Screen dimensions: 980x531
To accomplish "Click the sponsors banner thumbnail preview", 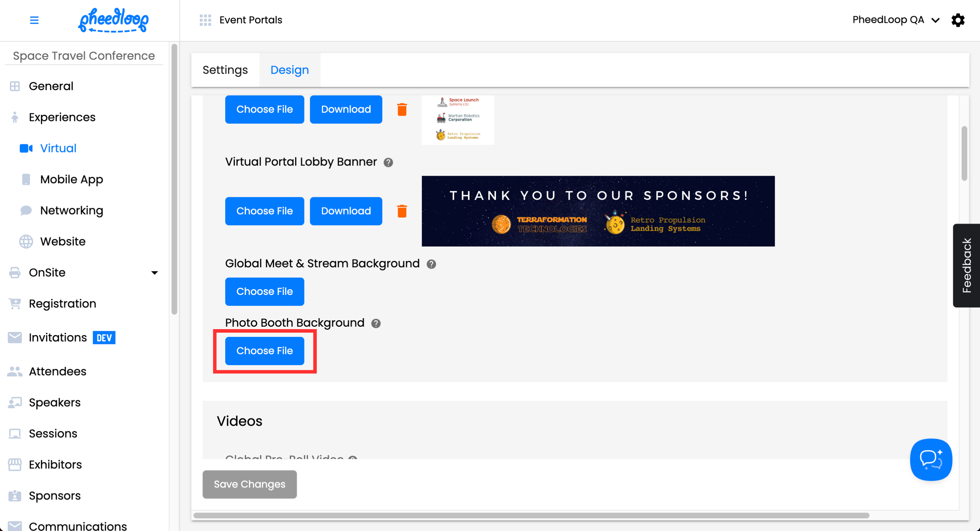I will 598,211.
